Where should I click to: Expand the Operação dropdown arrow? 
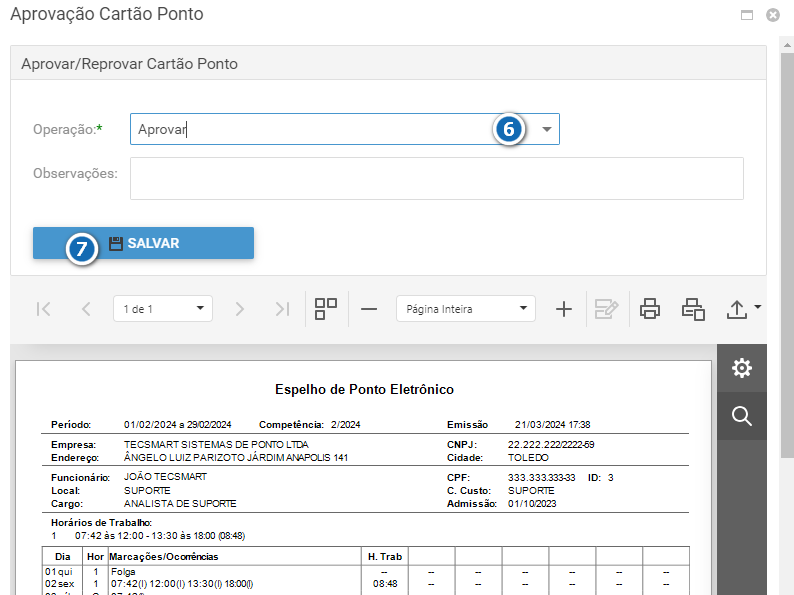[x=546, y=129]
